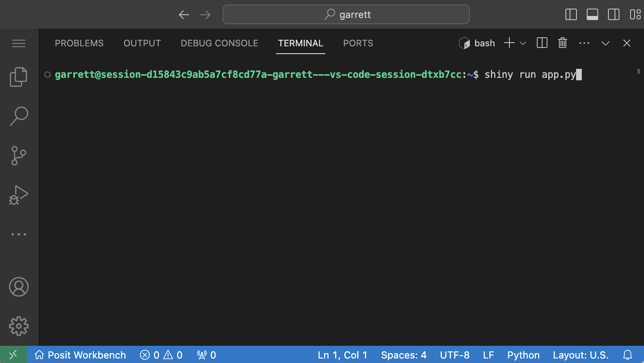Open the Search view in activity bar
The height and width of the screenshot is (363, 644).
[x=18, y=116]
